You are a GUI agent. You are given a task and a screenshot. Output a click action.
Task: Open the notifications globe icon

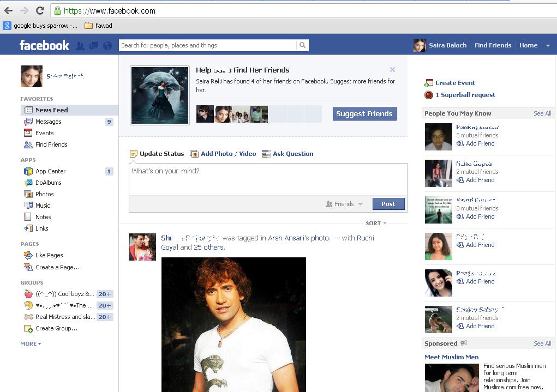107,46
